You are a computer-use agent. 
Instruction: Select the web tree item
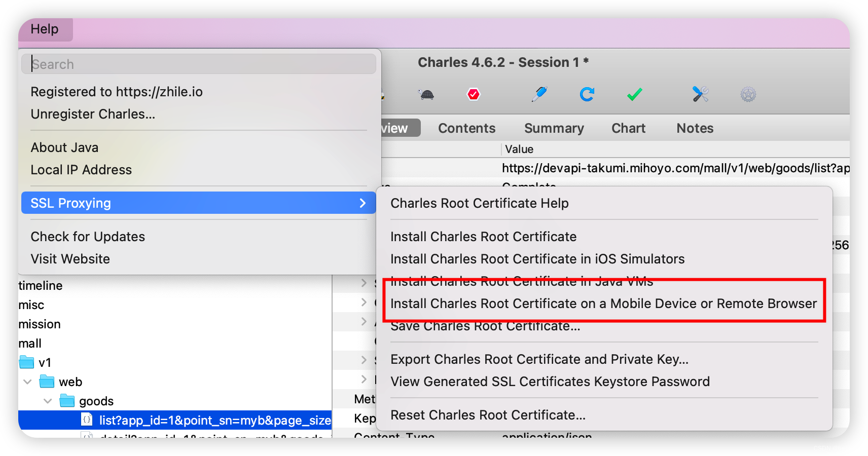(70, 382)
